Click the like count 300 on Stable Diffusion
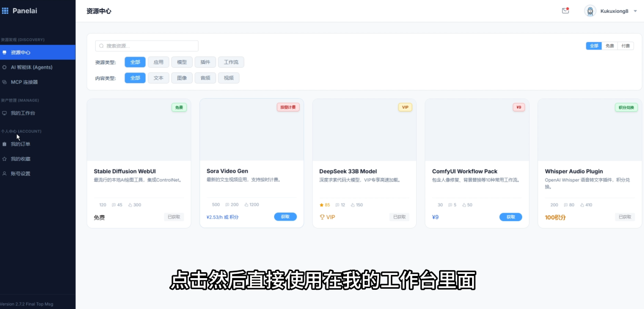Screen dimensions: 644x309 coord(135,205)
